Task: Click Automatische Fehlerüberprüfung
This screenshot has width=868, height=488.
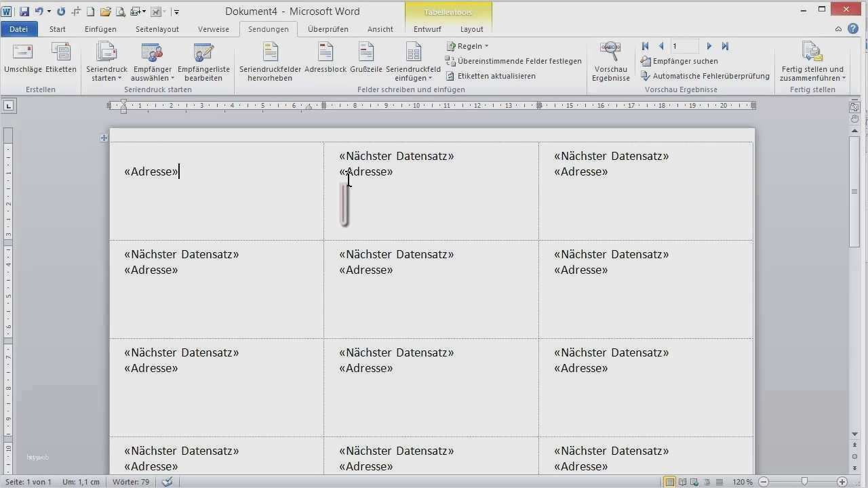Action: 705,76
